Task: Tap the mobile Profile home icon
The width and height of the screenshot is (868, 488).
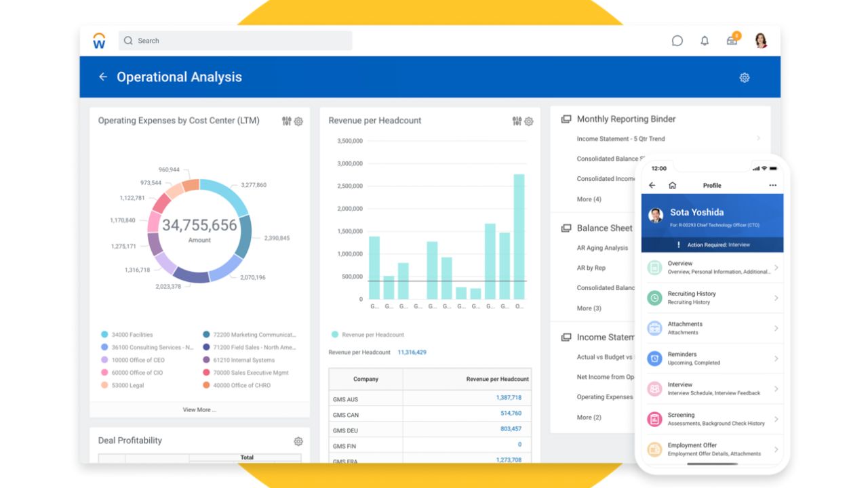Action: pyautogui.click(x=672, y=185)
